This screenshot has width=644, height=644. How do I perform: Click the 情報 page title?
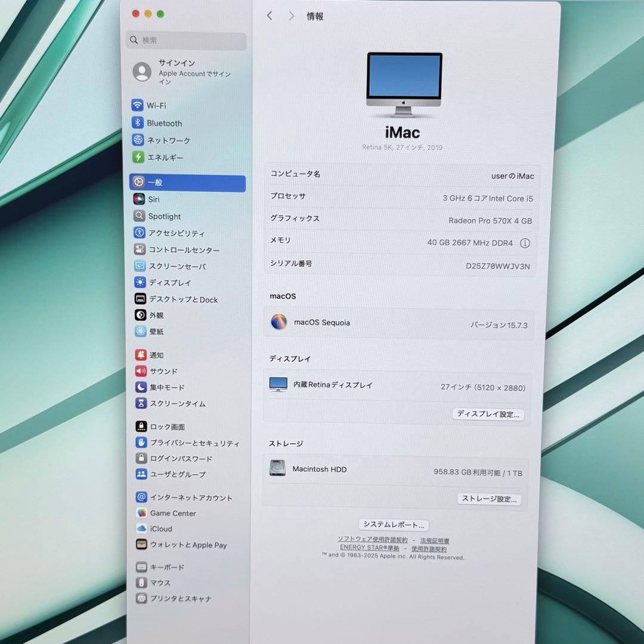tap(315, 17)
